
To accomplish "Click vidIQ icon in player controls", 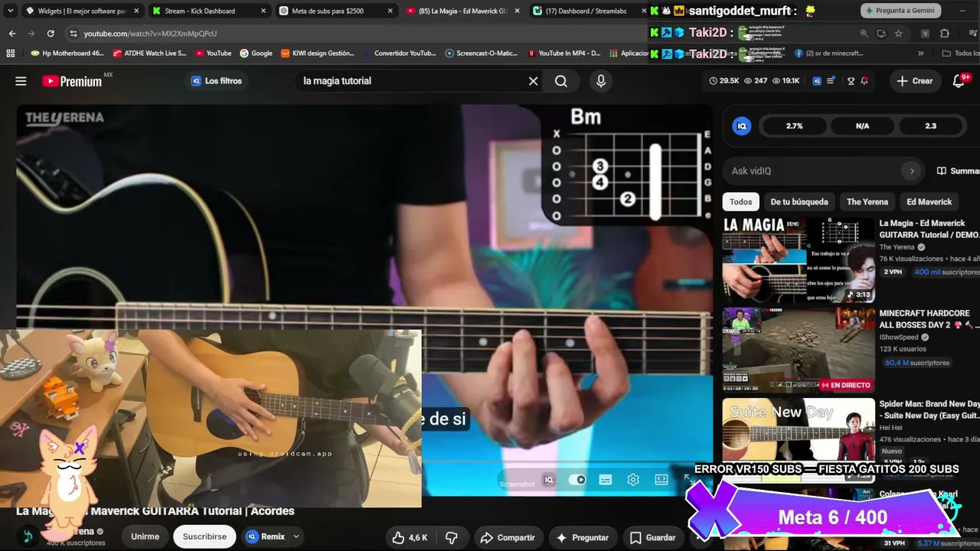I will click(549, 480).
